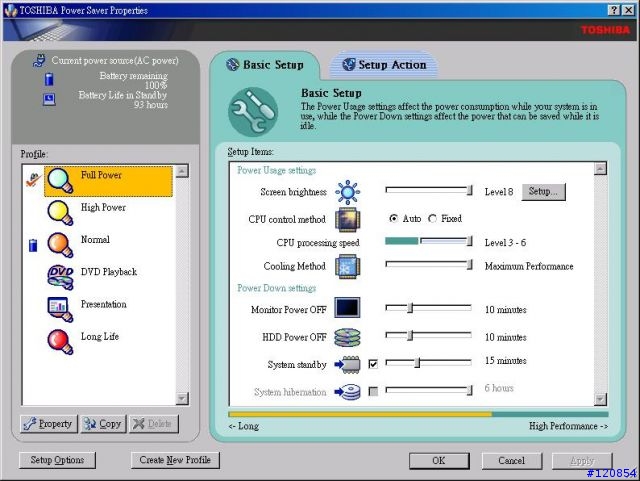The height and width of the screenshot is (481, 640).
Task: Open Setup Options
Action: point(57,460)
